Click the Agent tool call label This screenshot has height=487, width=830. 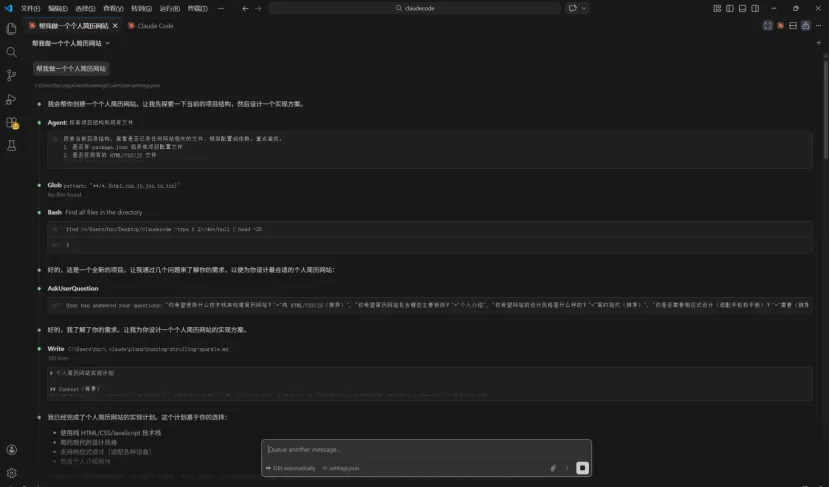coord(57,122)
